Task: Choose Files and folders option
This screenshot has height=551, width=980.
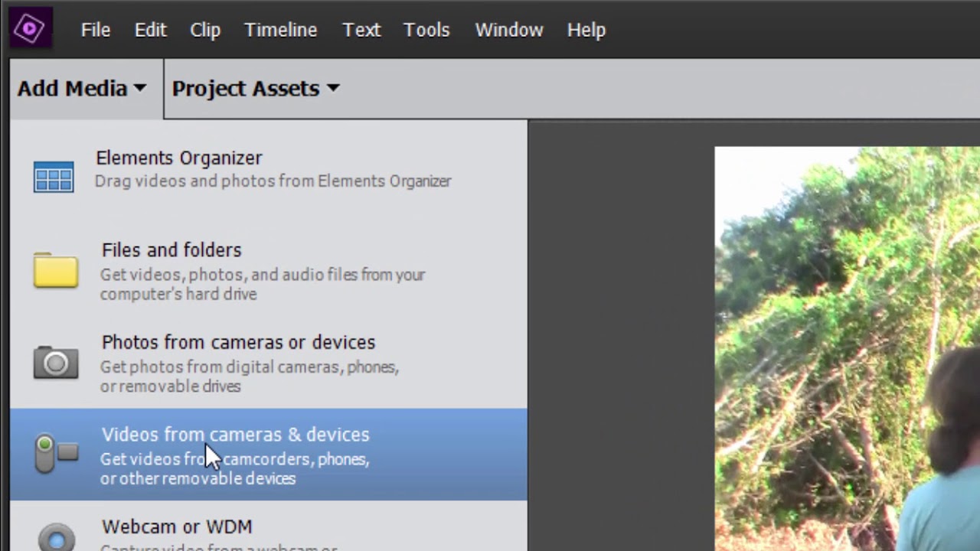Action: 171,250
